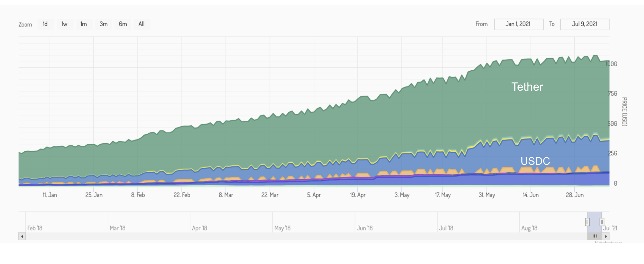644x264 pixels.
Task: Grab the right navigator range handle
Action: click(602, 222)
